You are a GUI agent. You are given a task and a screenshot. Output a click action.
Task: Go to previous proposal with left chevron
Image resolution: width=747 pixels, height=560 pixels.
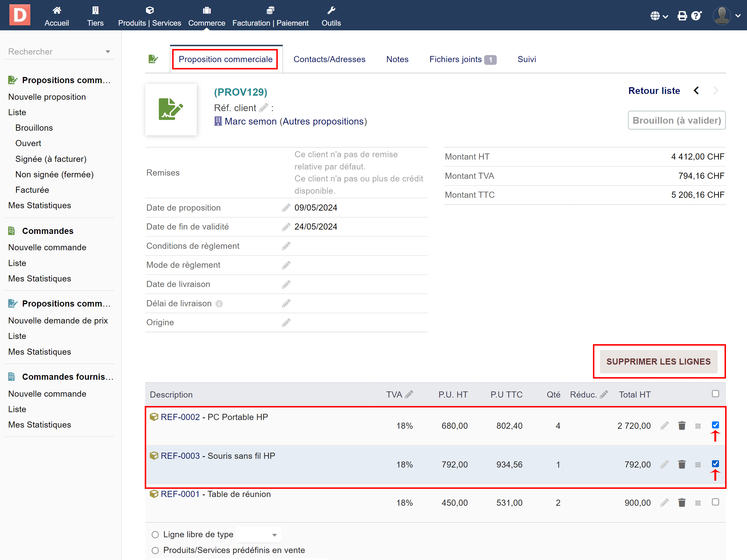click(696, 90)
